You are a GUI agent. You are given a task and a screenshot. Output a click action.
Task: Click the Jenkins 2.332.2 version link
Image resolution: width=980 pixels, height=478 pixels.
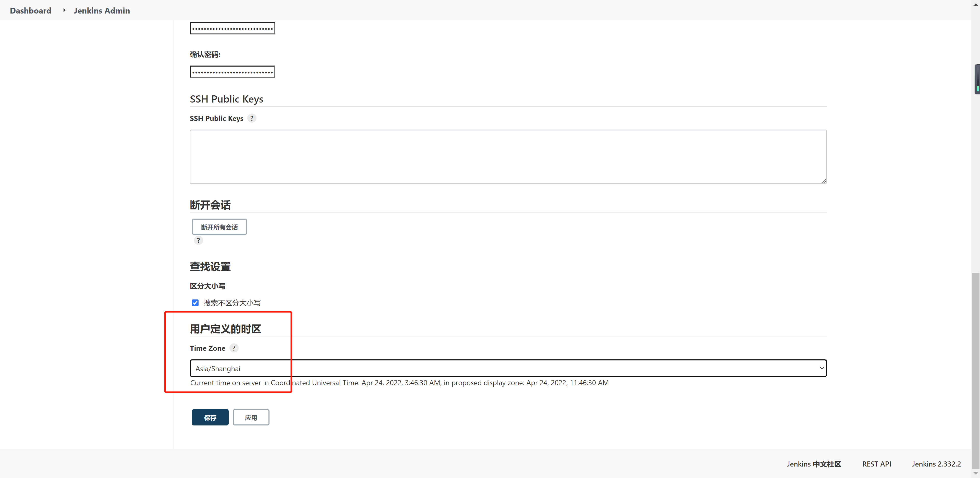[x=936, y=464]
